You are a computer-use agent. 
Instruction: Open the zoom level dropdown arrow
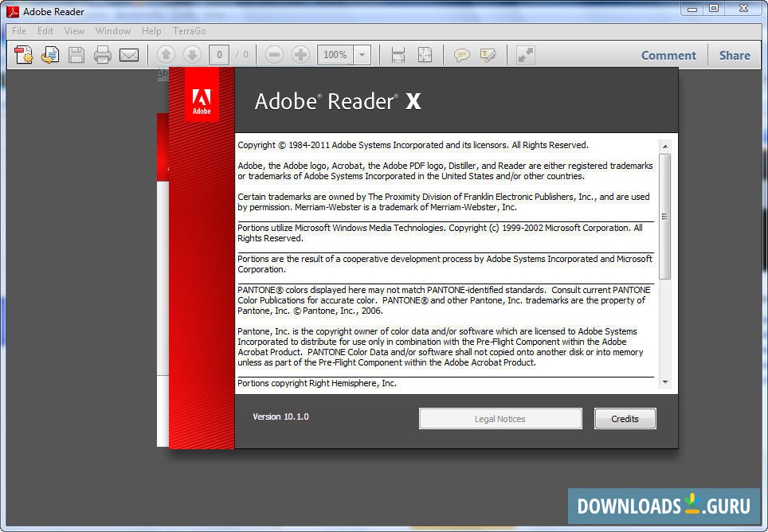[362, 55]
